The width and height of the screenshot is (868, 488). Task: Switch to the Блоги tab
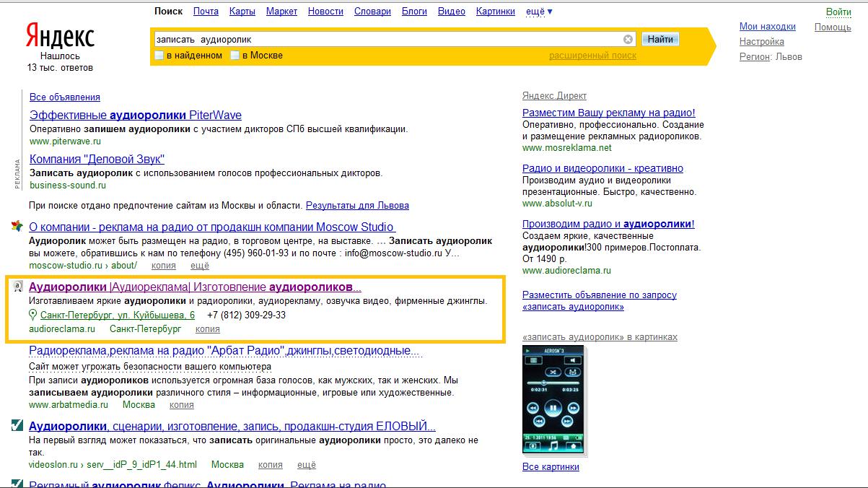(x=414, y=12)
